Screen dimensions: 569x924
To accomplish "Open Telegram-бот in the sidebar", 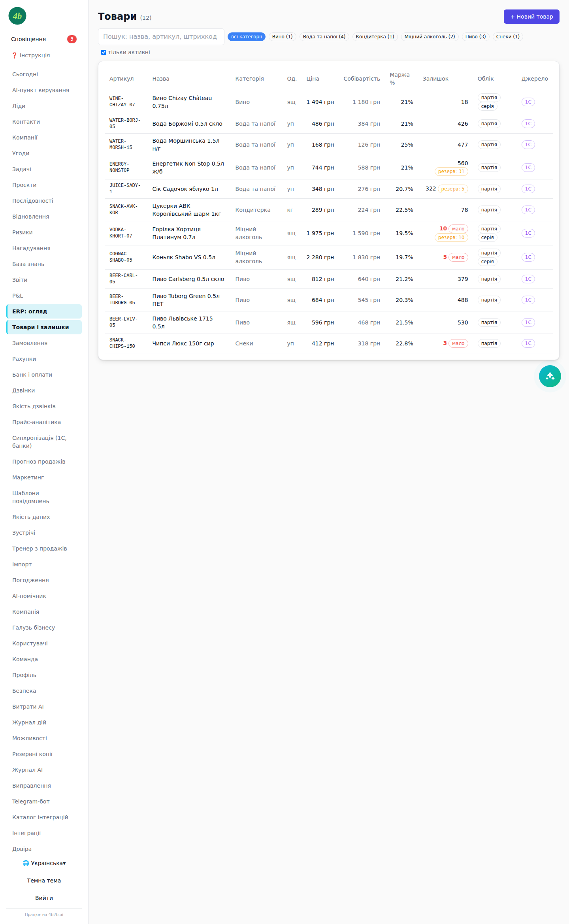I will 44,801.
